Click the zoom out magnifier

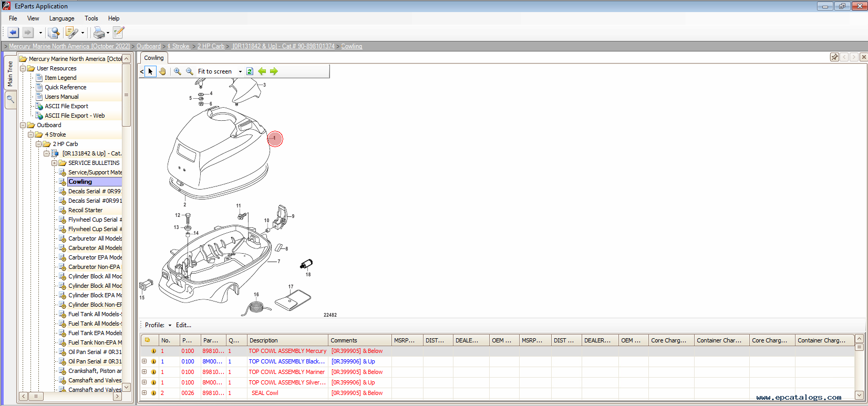[190, 71]
